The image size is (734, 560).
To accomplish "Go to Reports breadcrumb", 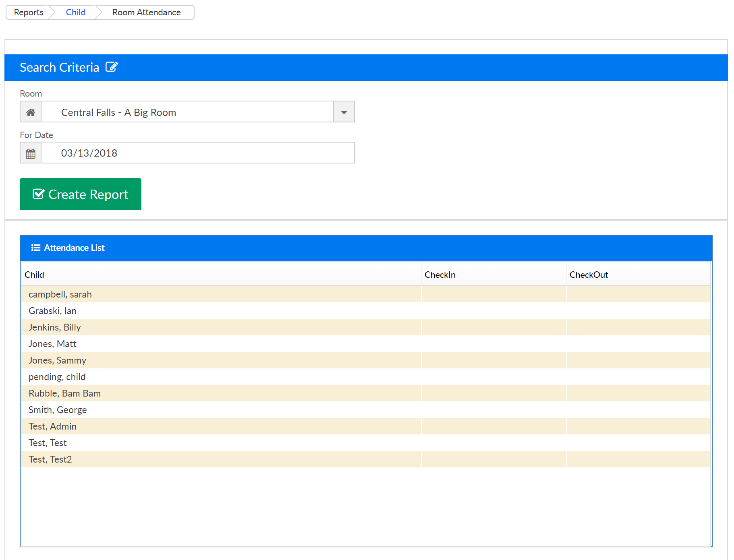I will click(x=29, y=12).
